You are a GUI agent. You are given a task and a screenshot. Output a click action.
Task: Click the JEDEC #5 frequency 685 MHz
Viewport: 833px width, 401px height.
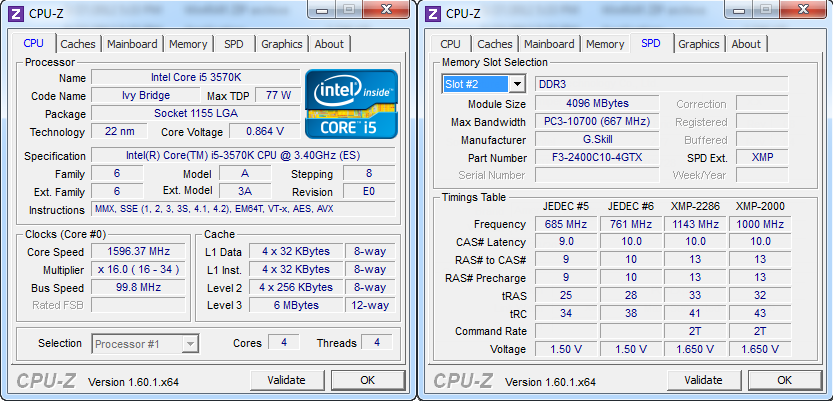(x=566, y=224)
